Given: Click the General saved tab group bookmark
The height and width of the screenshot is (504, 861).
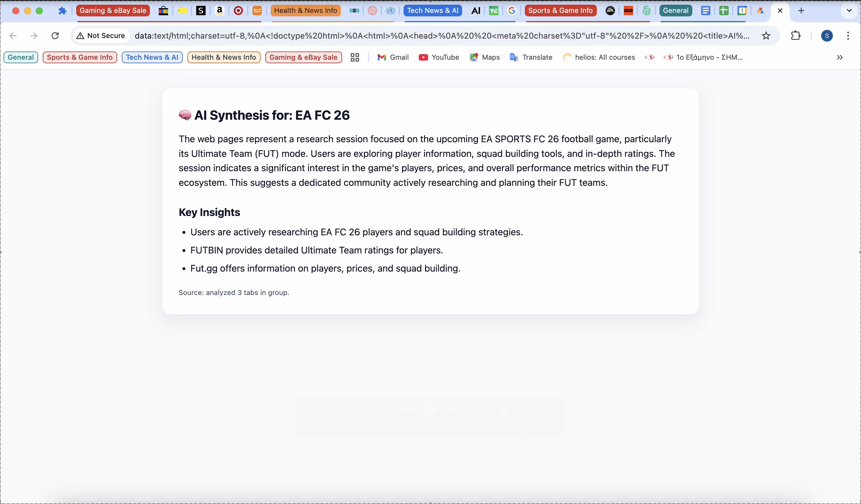Looking at the screenshot, I should point(20,57).
